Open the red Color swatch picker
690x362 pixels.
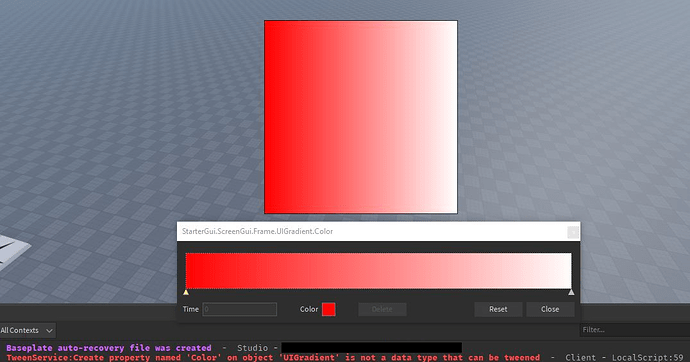pos(328,309)
